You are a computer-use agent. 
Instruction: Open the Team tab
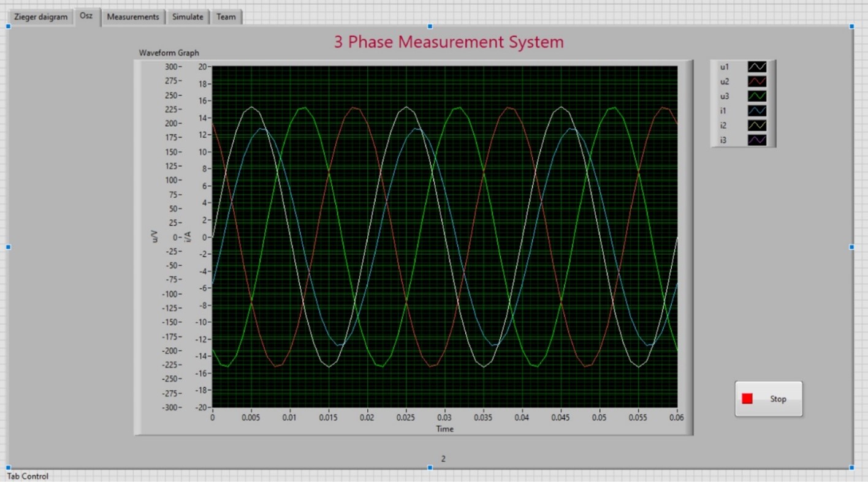click(226, 17)
